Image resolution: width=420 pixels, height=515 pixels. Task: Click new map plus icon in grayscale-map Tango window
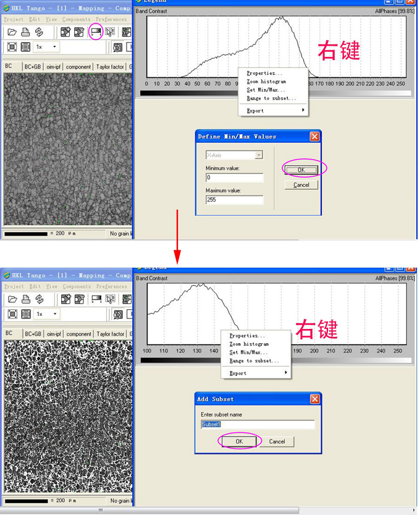[65, 32]
